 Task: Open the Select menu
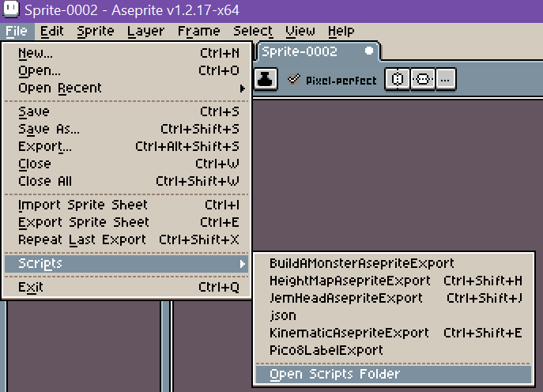[x=253, y=32]
